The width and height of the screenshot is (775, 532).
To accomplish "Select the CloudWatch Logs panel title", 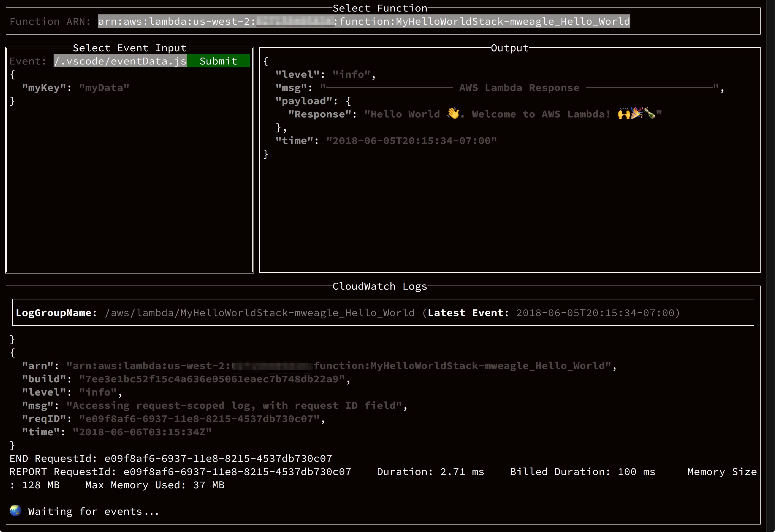I will [380, 286].
